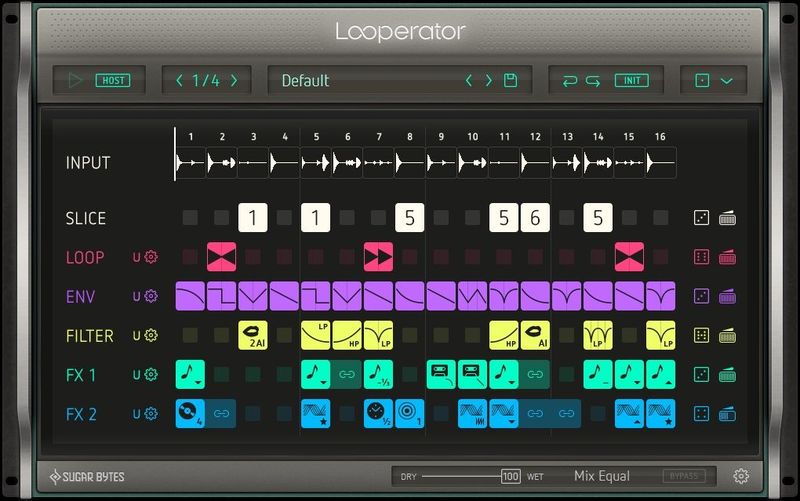Viewport: 800px width, 501px height.
Task: Click FX 1 link cell at step 6
Action: (347, 374)
